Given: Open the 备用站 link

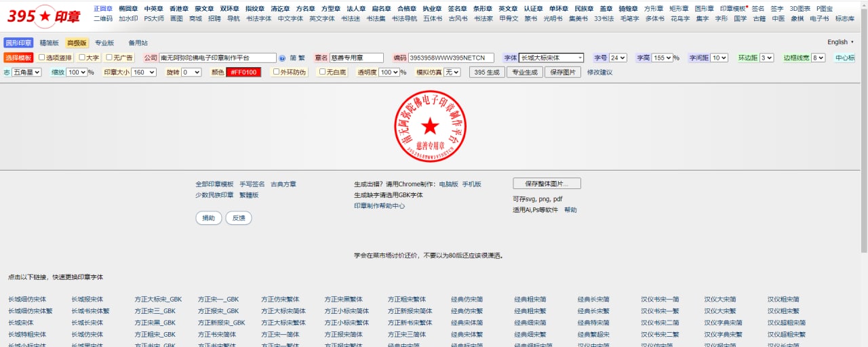Looking at the screenshot, I should pos(138,43).
